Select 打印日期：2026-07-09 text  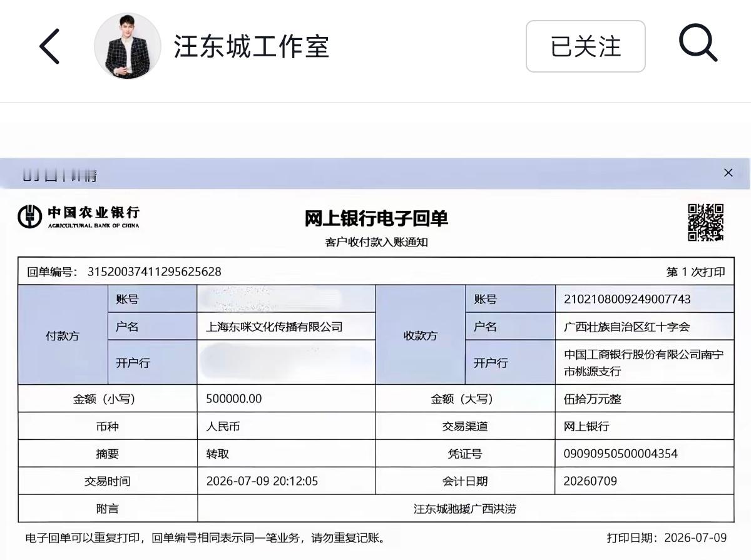pos(667,537)
